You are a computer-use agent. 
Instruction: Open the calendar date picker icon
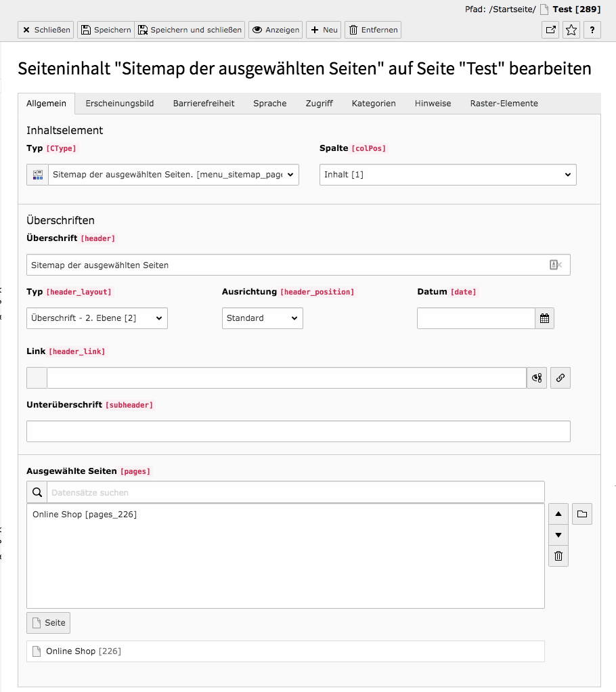coord(544,318)
